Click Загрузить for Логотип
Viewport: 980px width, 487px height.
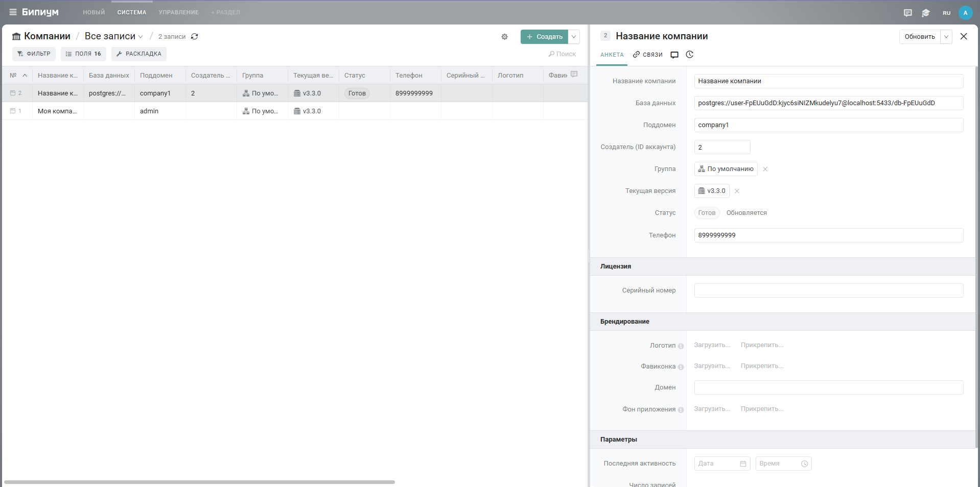[x=712, y=345]
